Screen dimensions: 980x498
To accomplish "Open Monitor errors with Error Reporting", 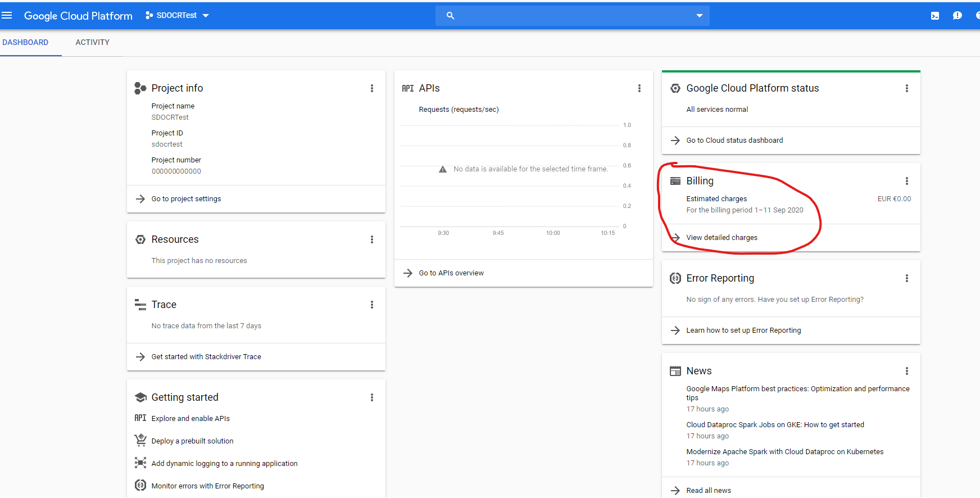I will [207, 486].
